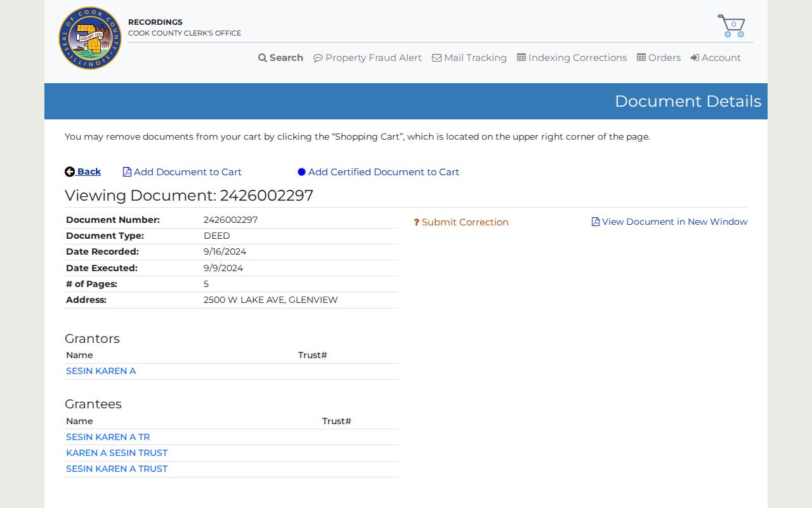Go to the Search page
Screen dimensions: 812x508
pos(280,58)
